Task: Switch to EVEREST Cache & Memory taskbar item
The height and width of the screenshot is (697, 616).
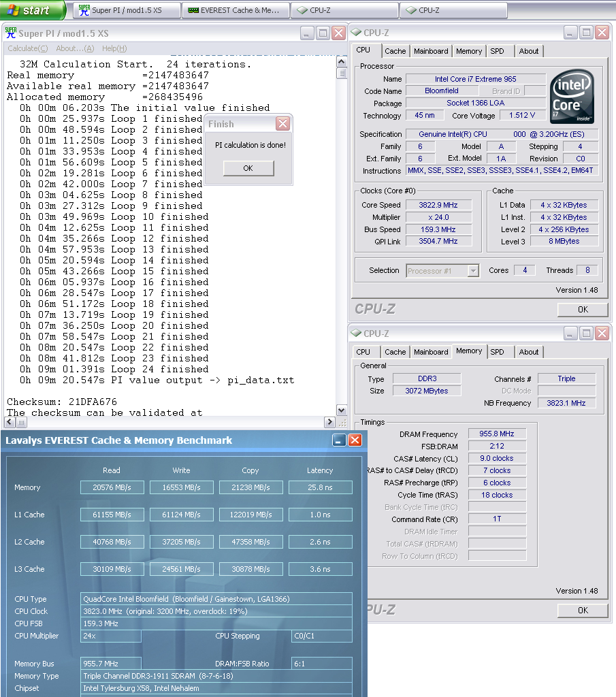Action: click(x=236, y=10)
